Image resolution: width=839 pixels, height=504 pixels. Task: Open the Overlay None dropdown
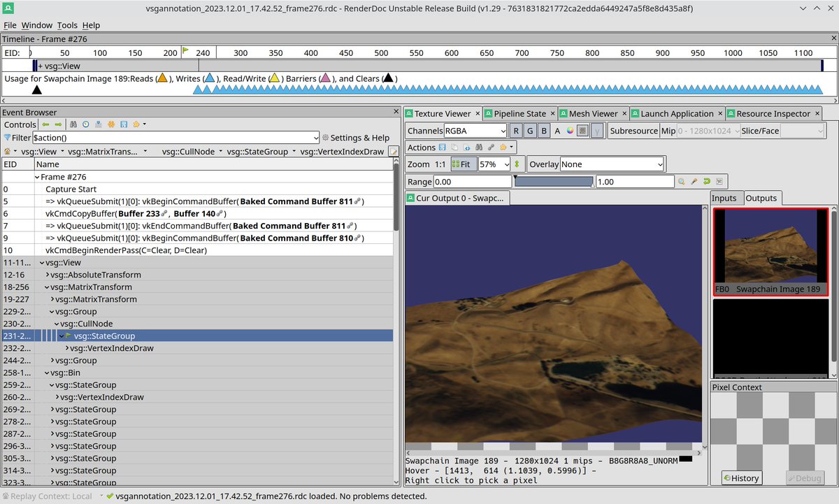point(612,164)
